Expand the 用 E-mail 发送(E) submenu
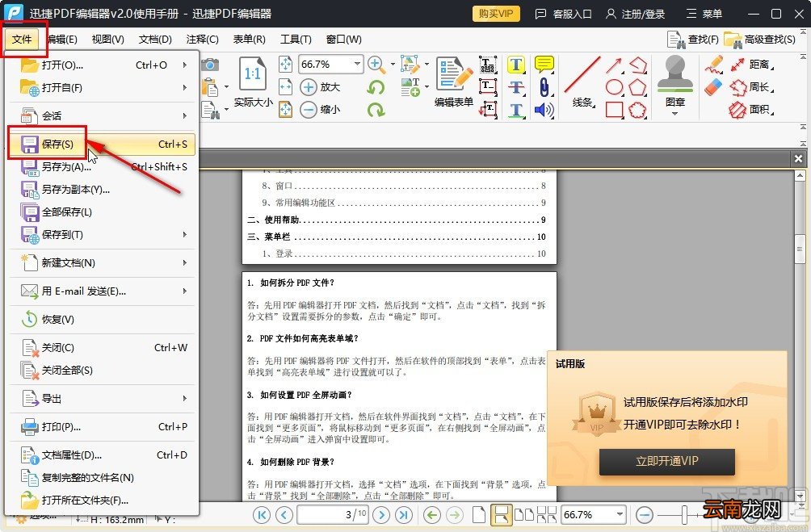The image size is (811, 532). pyautogui.click(x=102, y=291)
